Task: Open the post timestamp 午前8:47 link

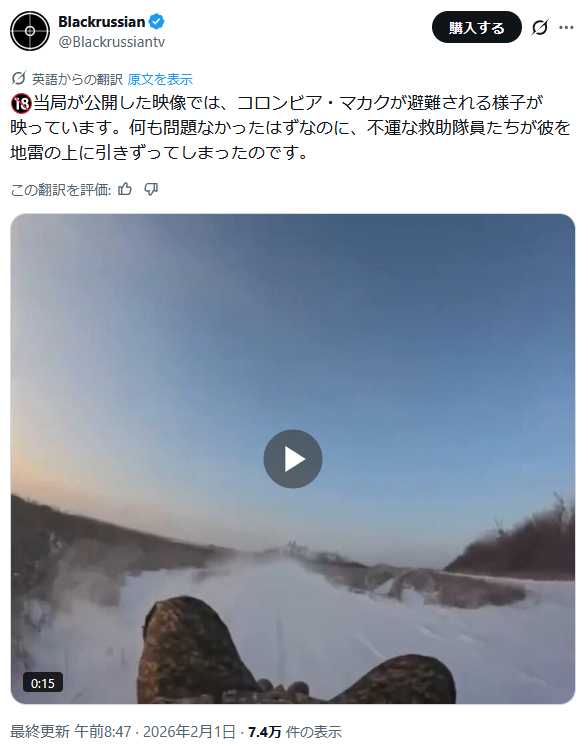Action: (103, 731)
